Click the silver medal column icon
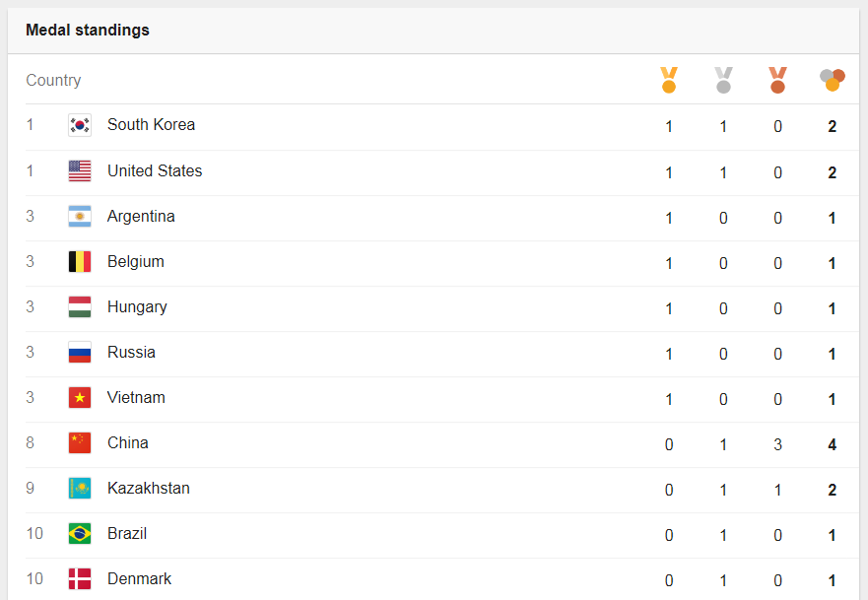This screenshot has height=600, width=868. 723,80
